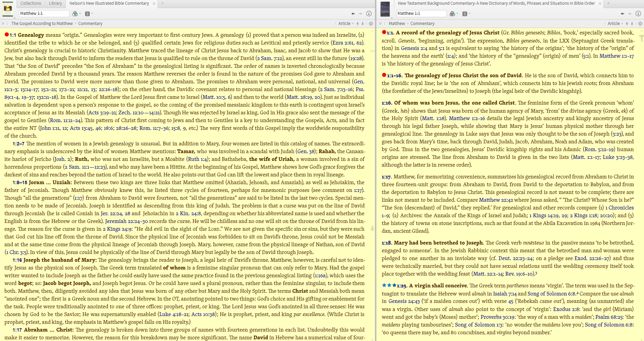Open the Proverbs 30:19 reference link
The image size is (644, 341).
[498, 317]
